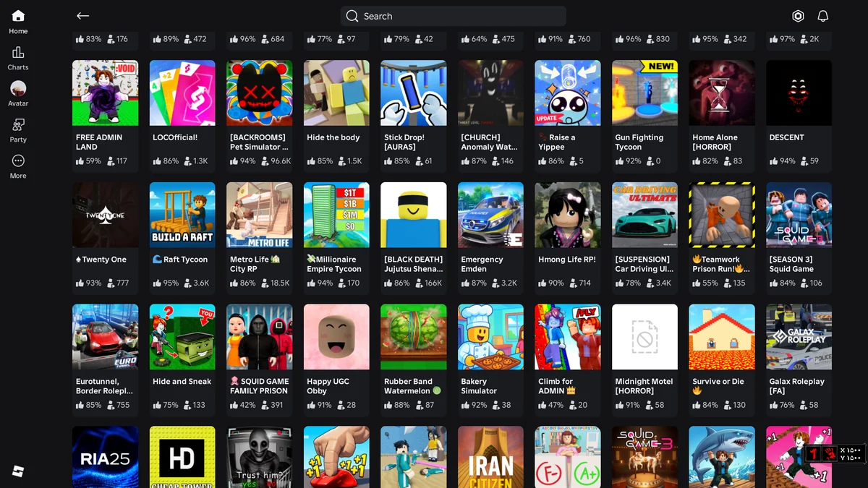This screenshot has width=868, height=488.
Task: Open the SQUID GAME FAMILY PRISON thumbnail
Action: 260,337
